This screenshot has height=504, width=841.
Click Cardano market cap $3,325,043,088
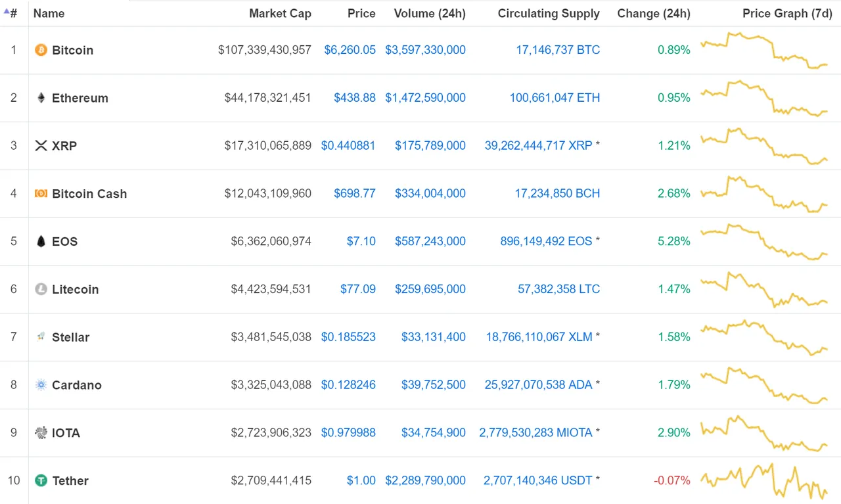coord(271,385)
